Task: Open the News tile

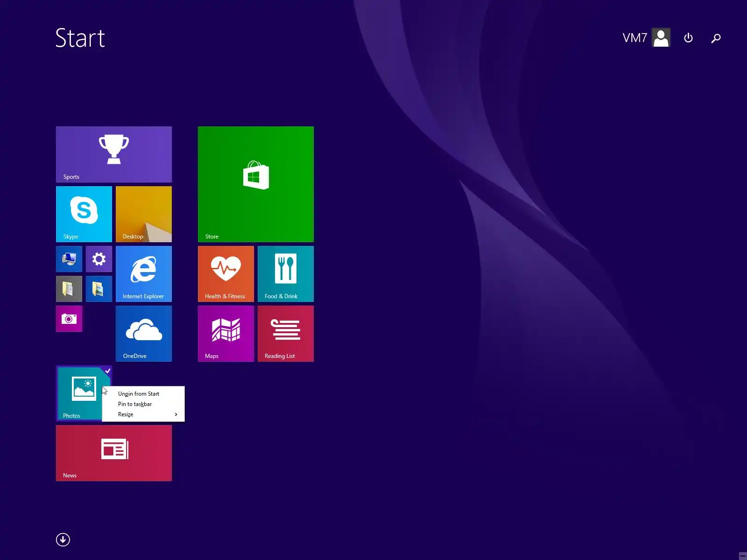Action: point(114,453)
